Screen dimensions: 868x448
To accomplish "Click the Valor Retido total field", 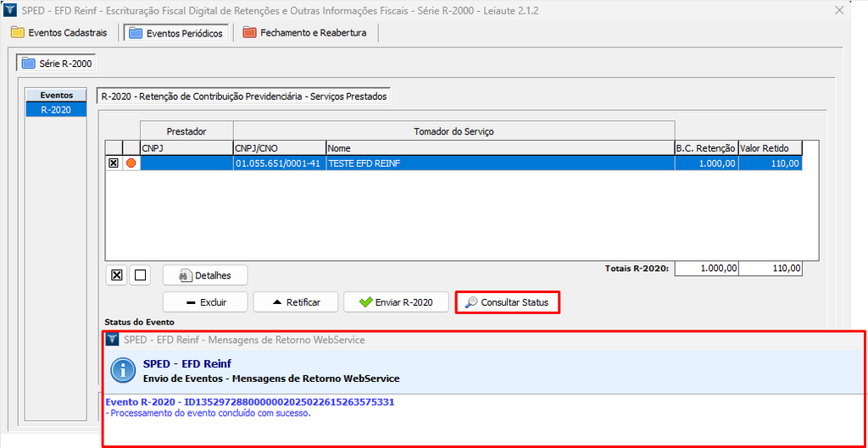I will point(771,268).
